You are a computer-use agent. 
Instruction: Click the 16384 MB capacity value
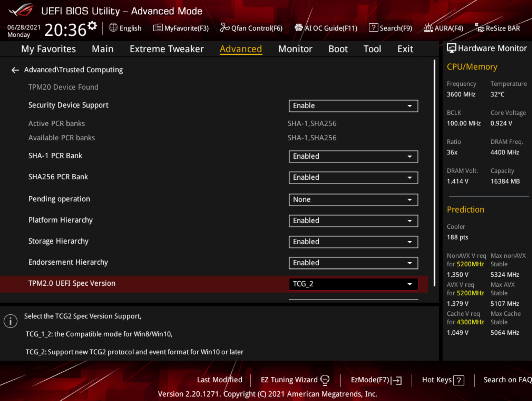click(x=505, y=181)
